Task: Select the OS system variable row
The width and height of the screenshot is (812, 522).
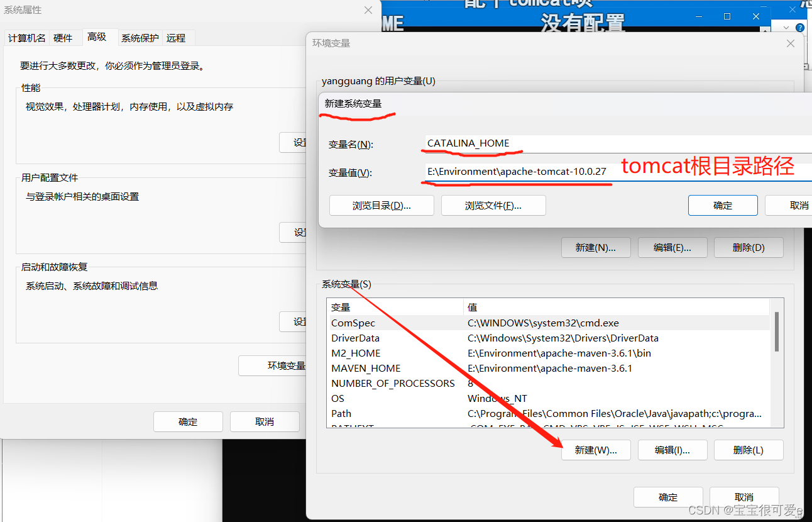Action: (548, 398)
